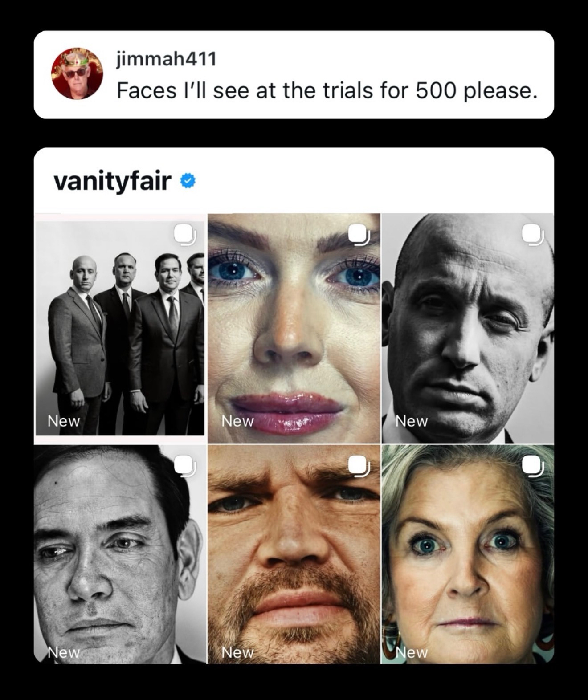Click carousel icon on gray-haired woman post
The height and width of the screenshot is (700, 588).
533,466
